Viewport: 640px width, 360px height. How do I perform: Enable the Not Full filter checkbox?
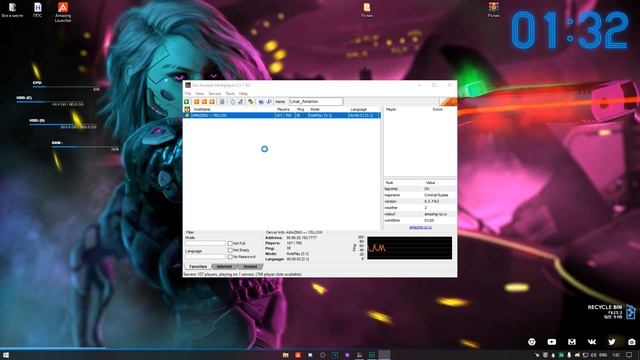(230, 244)
